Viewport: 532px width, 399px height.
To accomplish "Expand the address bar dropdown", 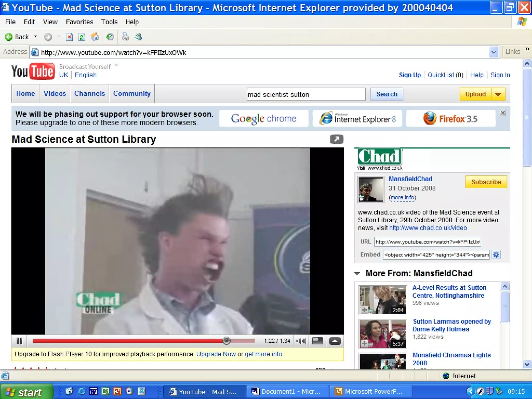I will 494,52.
